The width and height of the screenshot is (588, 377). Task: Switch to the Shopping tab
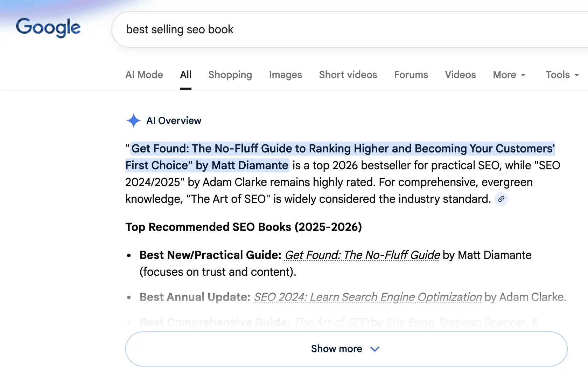pos(230,75)
